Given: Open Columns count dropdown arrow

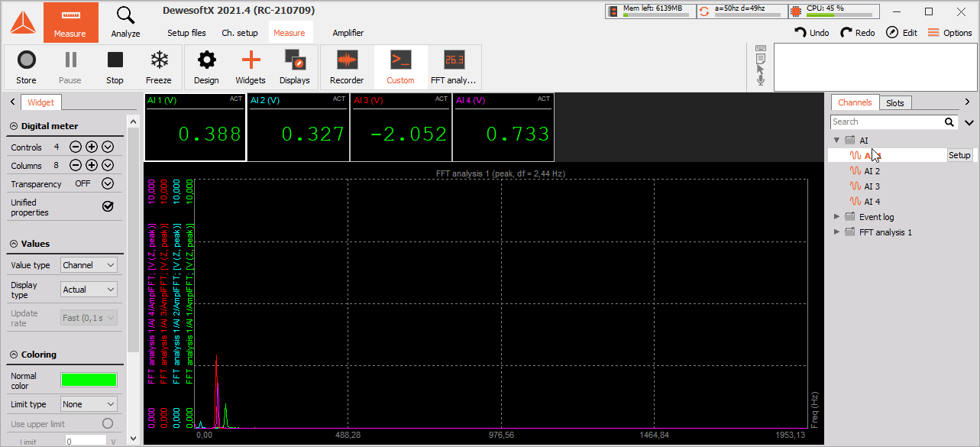Looking at the screenshot, I should [x=108, y=165].
